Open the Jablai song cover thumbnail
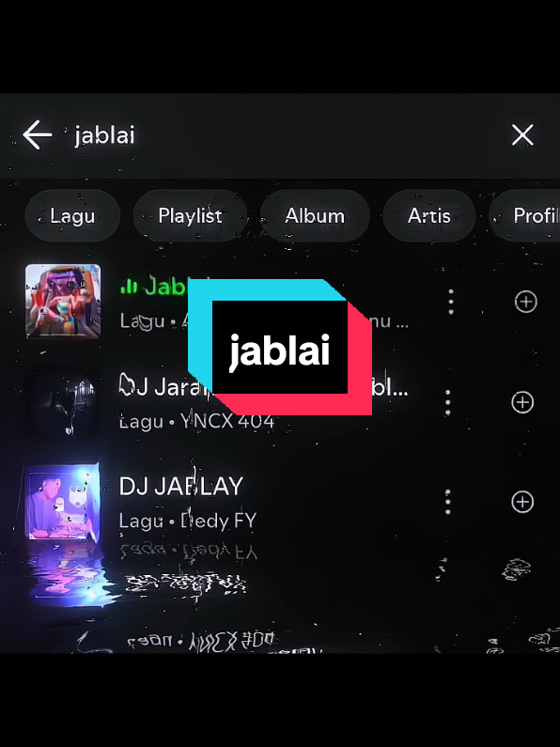Viewport: 560px width, 747px height. tap(63, 302)
